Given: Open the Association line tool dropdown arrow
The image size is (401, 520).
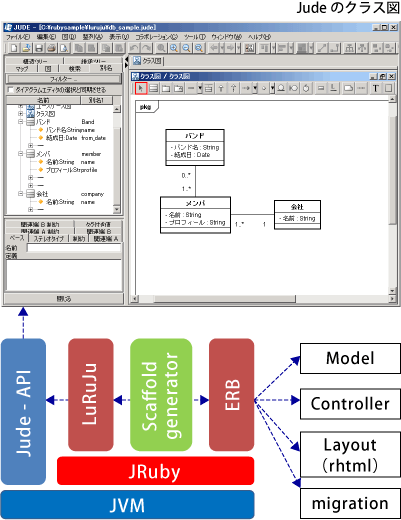Looking at the screenshot, I should [200, 88].
